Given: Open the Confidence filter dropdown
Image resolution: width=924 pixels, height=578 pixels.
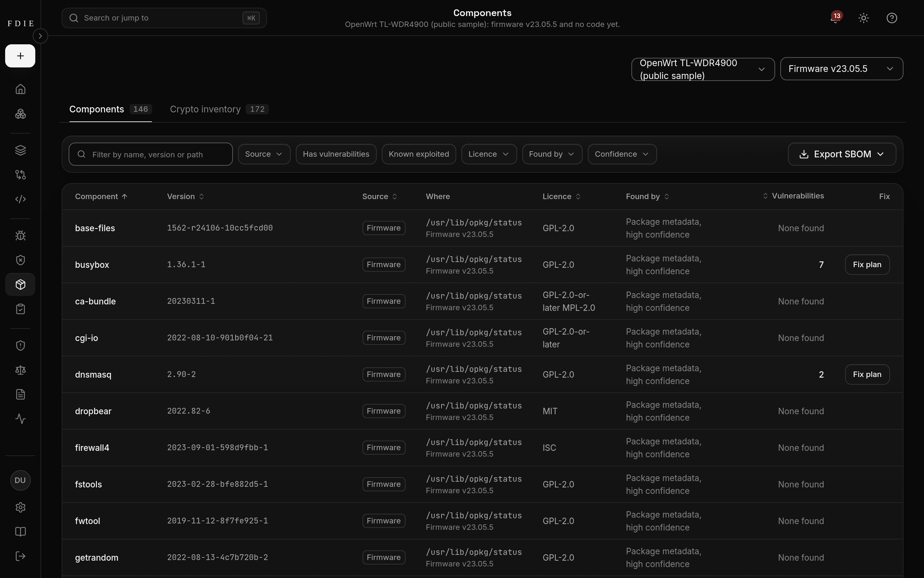Looking at the screenshot, I should (x=622, y=154).
